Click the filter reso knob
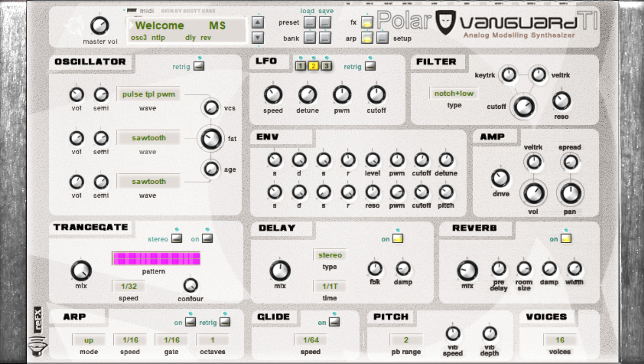This screenshot has height=364, width=644. [x=561, y=101]
